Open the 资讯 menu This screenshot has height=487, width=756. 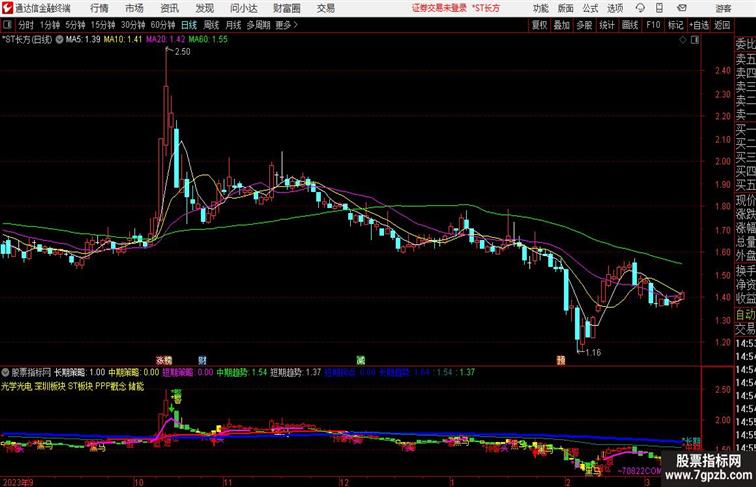[169, 8]
